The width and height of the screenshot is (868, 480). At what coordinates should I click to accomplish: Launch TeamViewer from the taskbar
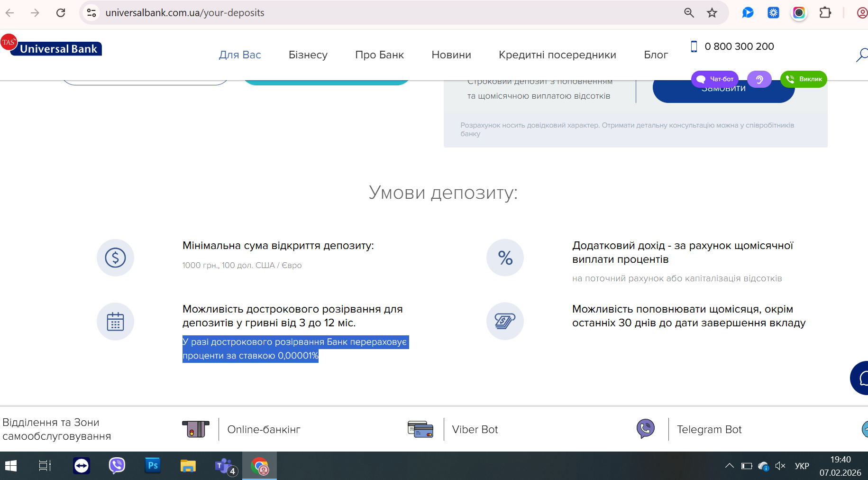[x=82, y=466]
